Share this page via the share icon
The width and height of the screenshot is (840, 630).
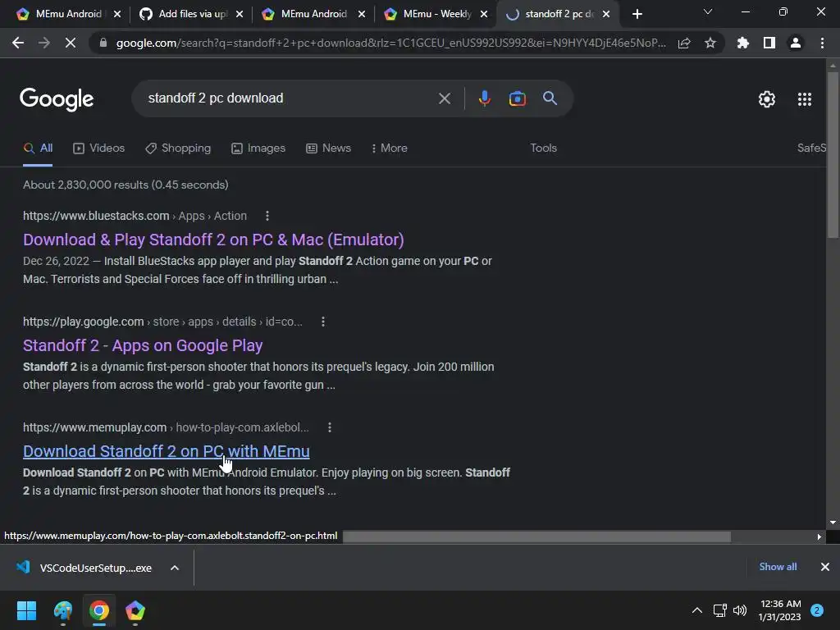[x=684, y=43]
